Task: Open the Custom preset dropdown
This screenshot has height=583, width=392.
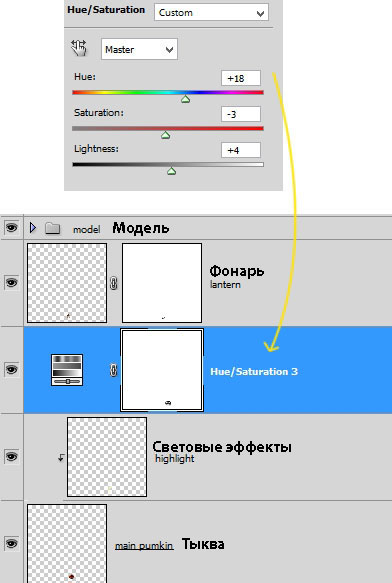Action: [211, 13]
